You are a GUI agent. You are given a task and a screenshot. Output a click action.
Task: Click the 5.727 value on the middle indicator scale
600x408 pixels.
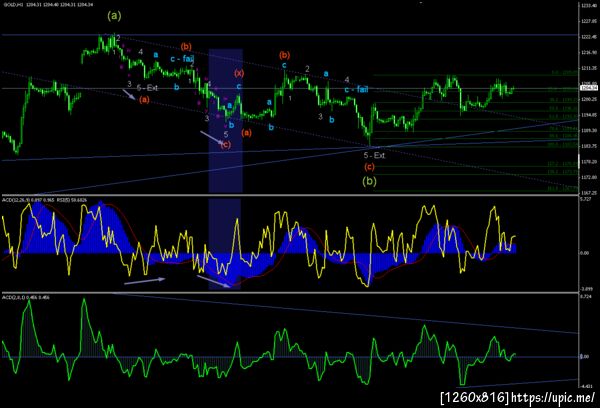click(586, 199)
